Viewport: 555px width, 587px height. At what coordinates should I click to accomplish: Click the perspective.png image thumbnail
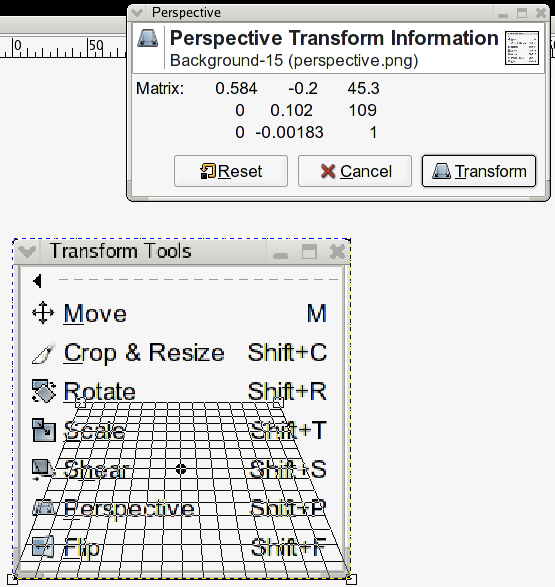(522, 48)
